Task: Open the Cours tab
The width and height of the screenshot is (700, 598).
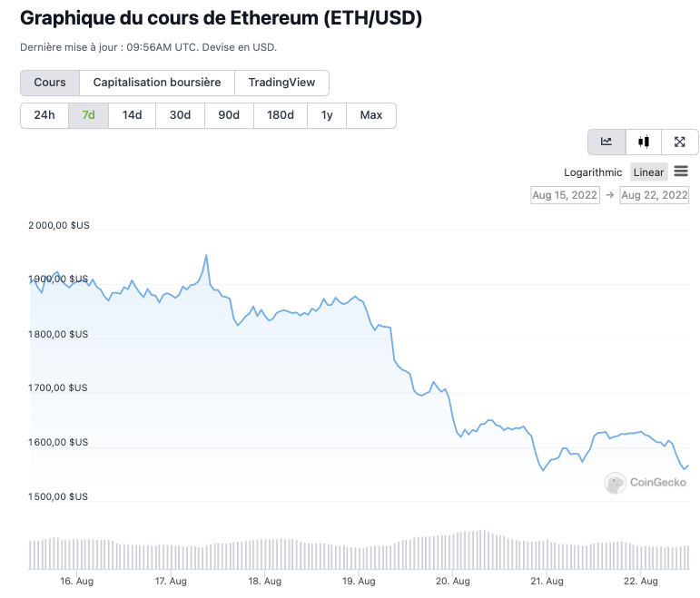Action: click(x=50, y=83)
